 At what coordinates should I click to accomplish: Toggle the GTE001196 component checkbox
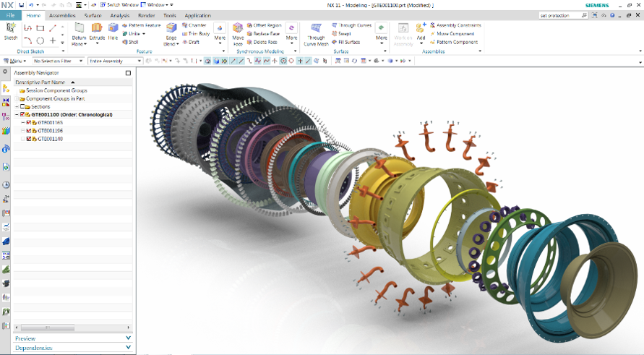tap(29, 131)
